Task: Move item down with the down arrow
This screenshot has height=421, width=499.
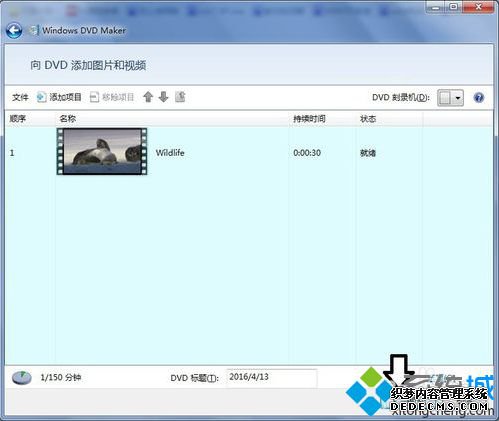Action: coord(163,97)
